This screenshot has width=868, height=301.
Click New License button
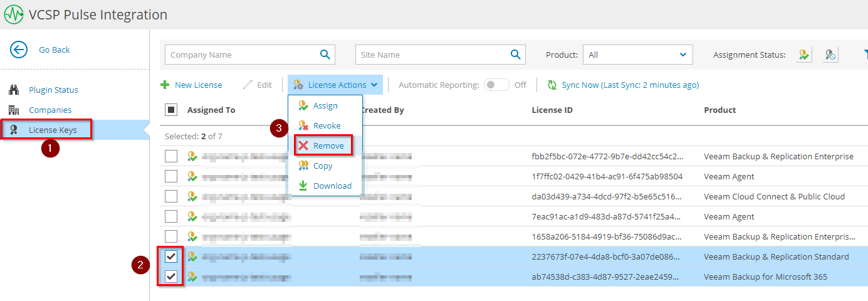pos(191,85)
